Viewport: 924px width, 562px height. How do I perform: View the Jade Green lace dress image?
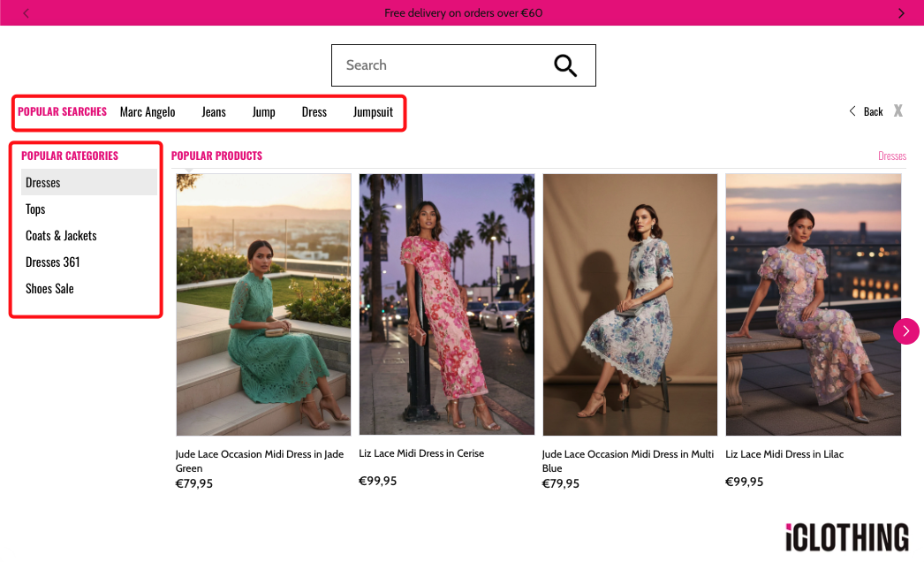(x=263, y=305)
